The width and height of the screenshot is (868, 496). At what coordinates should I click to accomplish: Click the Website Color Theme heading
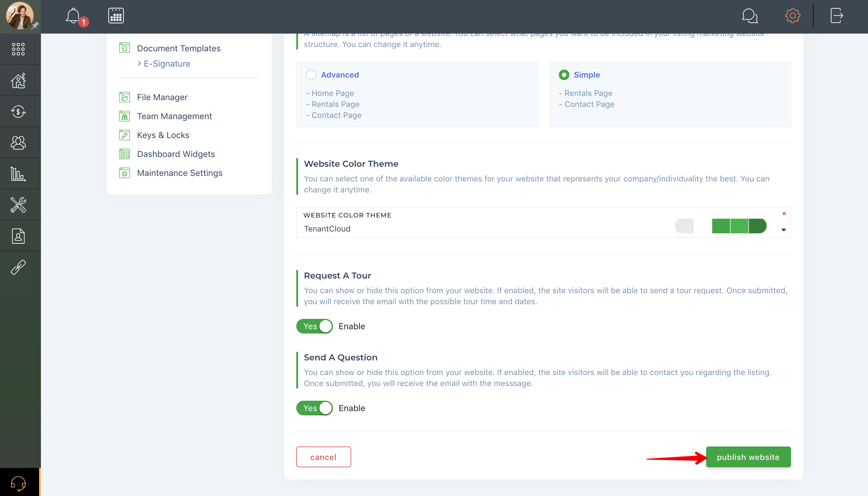351,164
